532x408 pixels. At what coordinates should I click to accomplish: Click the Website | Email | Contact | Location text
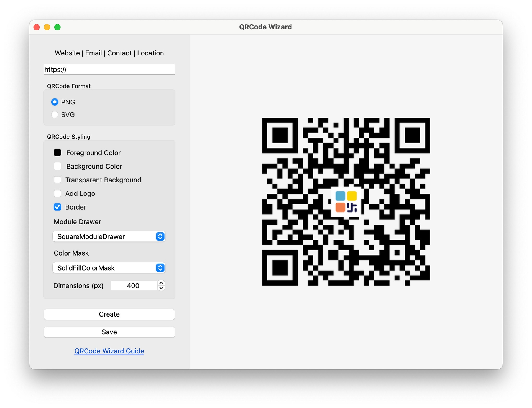pyautogui.click(x=109, y=53)
